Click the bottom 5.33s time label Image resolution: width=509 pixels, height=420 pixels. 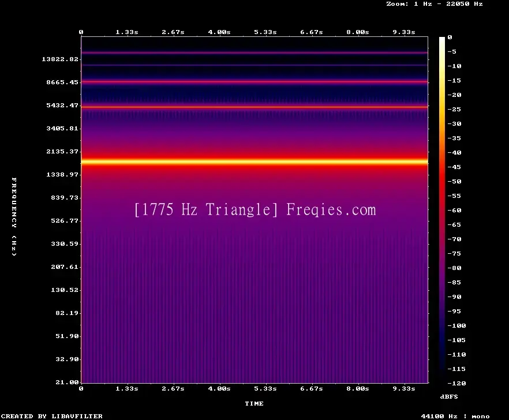pyautogui.click(x=265, y=388)
